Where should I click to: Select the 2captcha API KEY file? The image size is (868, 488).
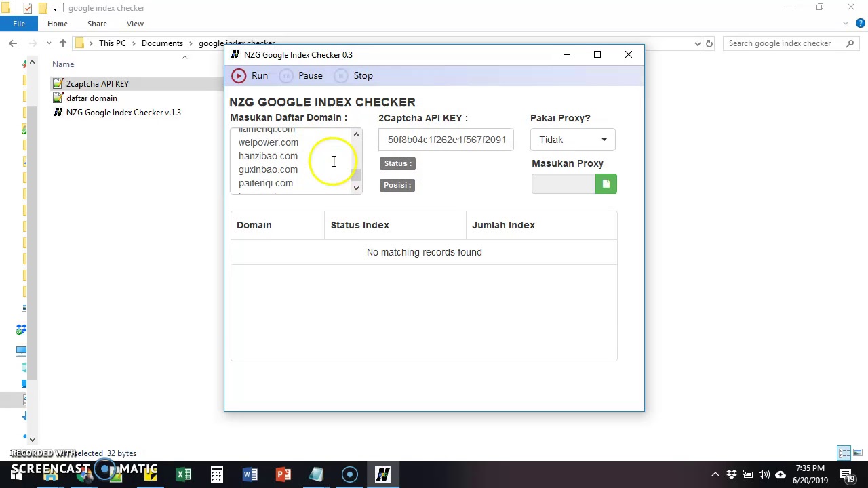(98, 84)
